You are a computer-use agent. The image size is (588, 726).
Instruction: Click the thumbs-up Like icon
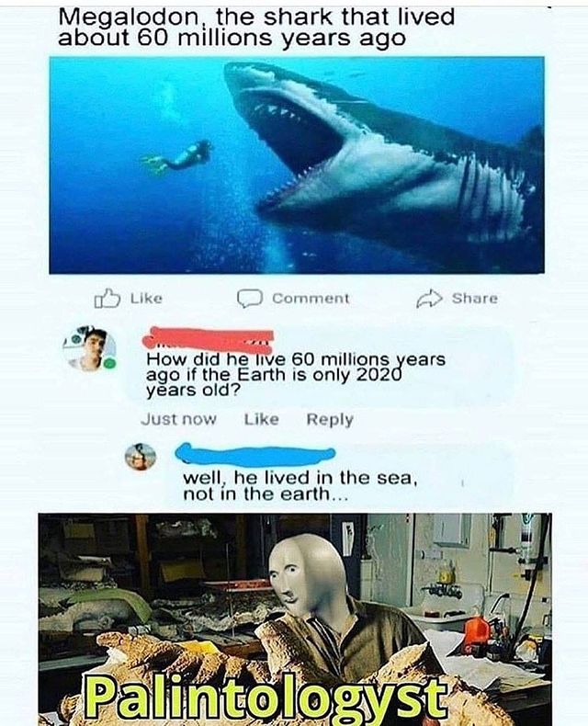[x=107, y=298]
